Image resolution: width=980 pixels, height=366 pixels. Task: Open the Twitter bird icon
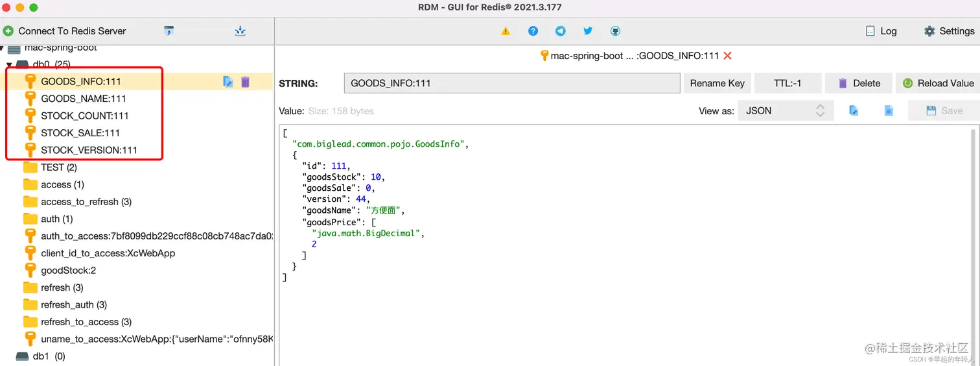tap(588, 31)
